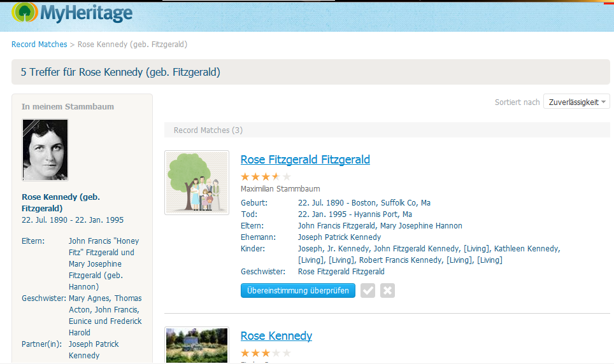Click the Sortiert nach label
Viewport: 614px width, 364px height.
517,102
